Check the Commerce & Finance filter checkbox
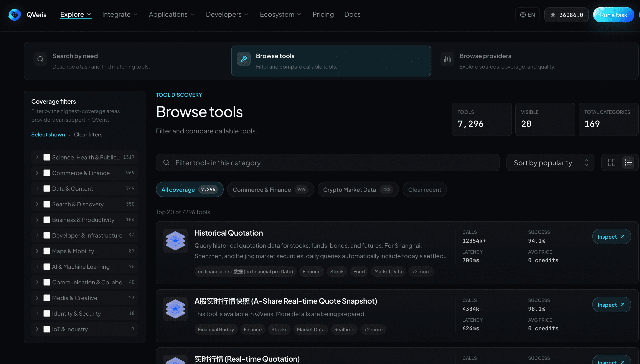 (x=47, y=173)
